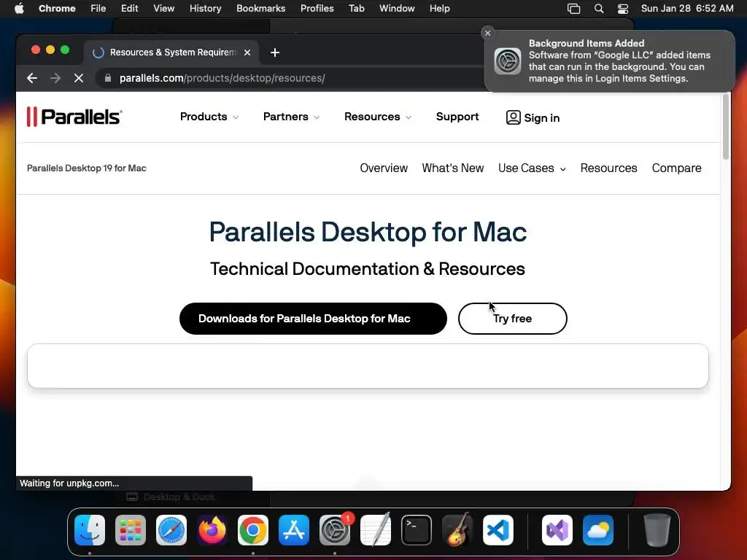747x560 pixels.
Task: Open the View menu
Action: click(163, 9)
